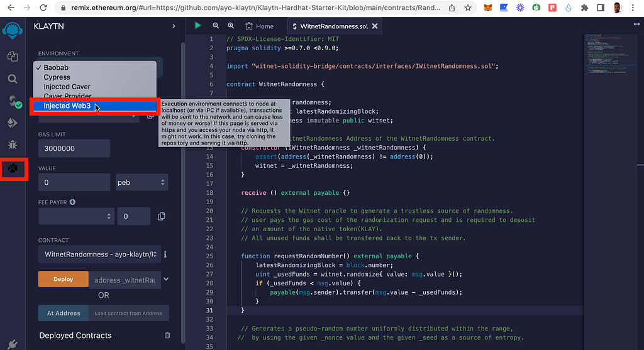Open the browser Extensions puzzle icon
Screen dimensions: 644x350
click(584, 8)
